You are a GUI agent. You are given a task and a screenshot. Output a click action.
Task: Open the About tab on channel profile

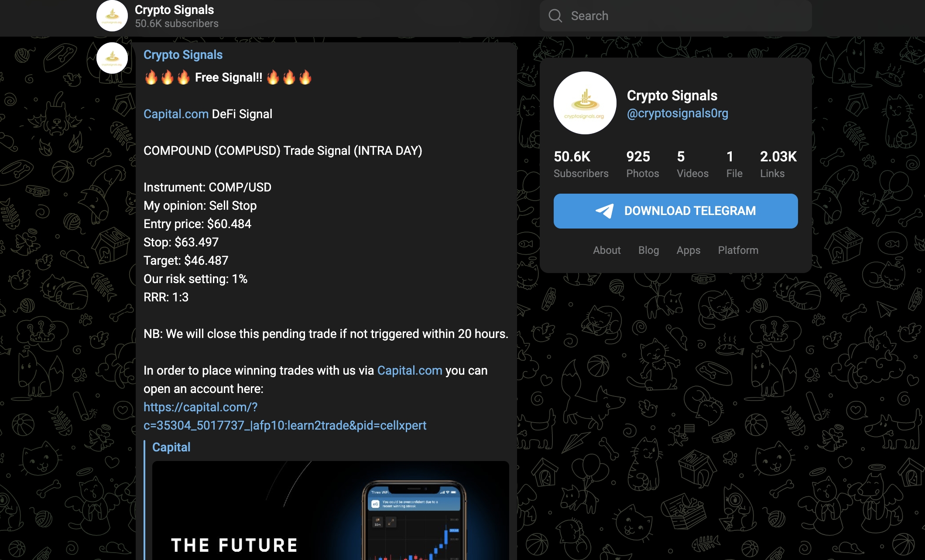pyautogui.click(x=606, y=250)
